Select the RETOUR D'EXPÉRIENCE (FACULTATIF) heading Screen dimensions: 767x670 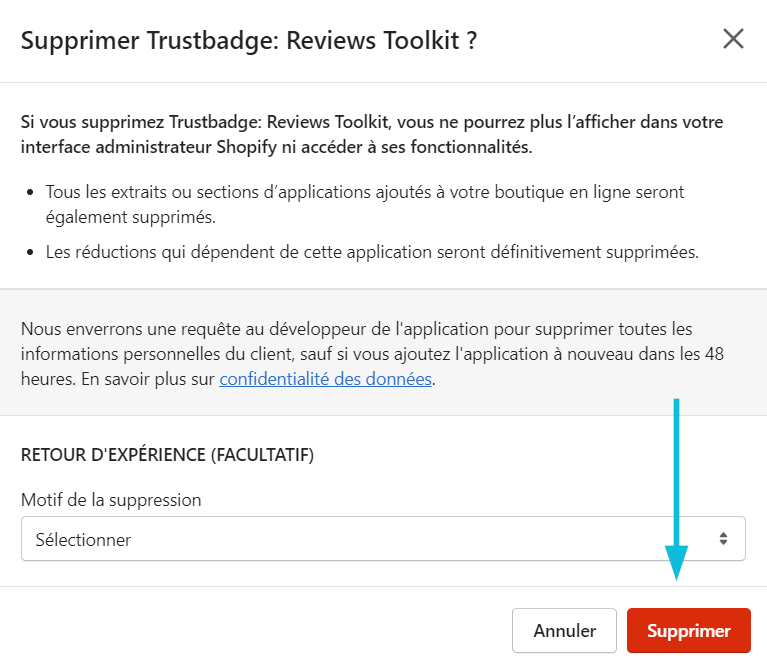[x=167, y=455]
